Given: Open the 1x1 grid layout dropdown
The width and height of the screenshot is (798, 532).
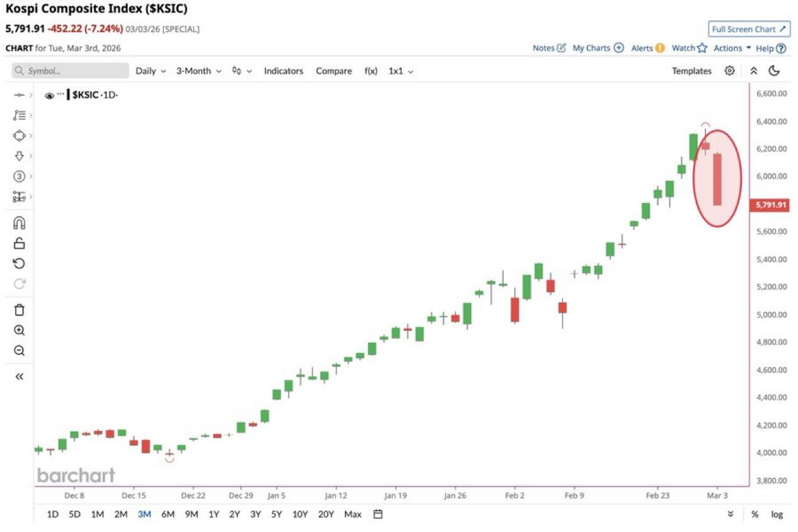Looking at the screenshot, I should [400, 71].
